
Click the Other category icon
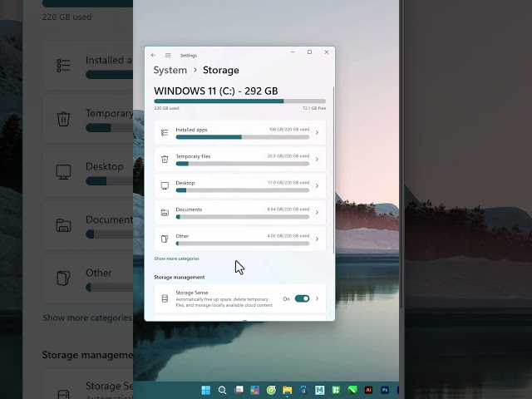click(165, 239)
